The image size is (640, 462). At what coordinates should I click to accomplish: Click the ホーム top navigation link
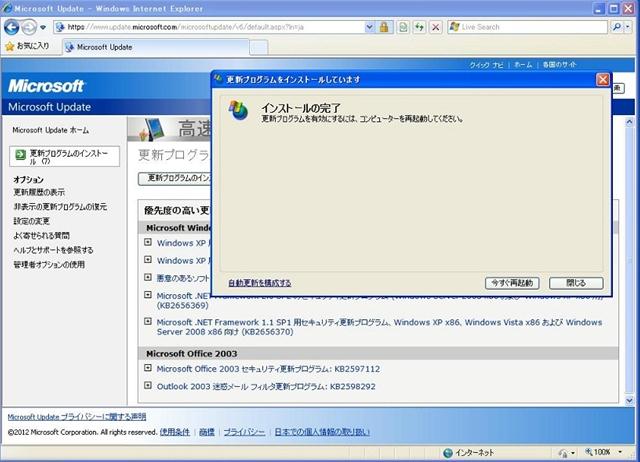click(x=523, y=65)
